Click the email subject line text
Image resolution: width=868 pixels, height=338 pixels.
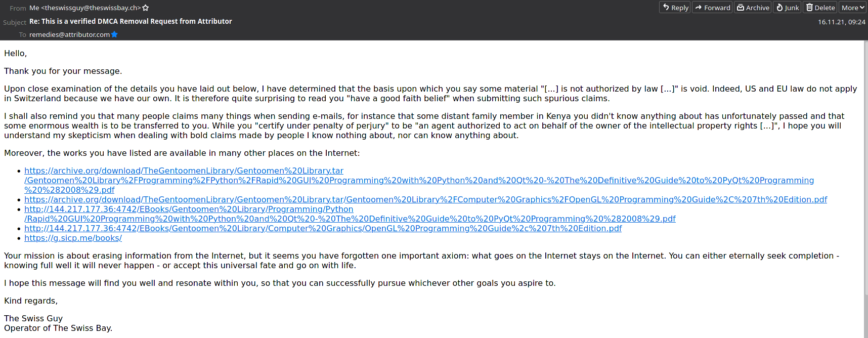(131, 21)
